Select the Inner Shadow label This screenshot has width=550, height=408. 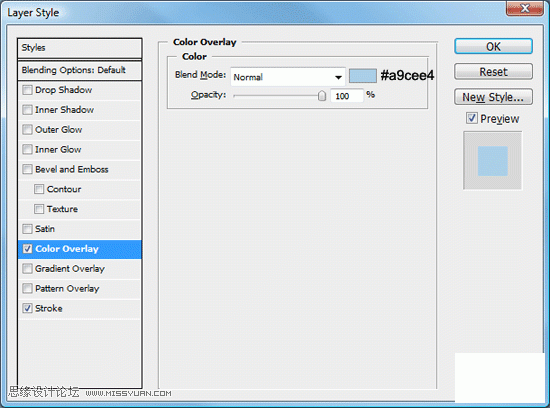pos(65,110)
